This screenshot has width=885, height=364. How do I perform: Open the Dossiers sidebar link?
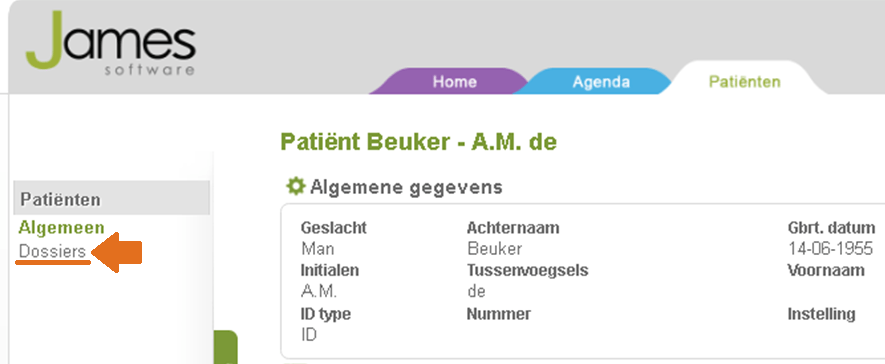(52, 251)
